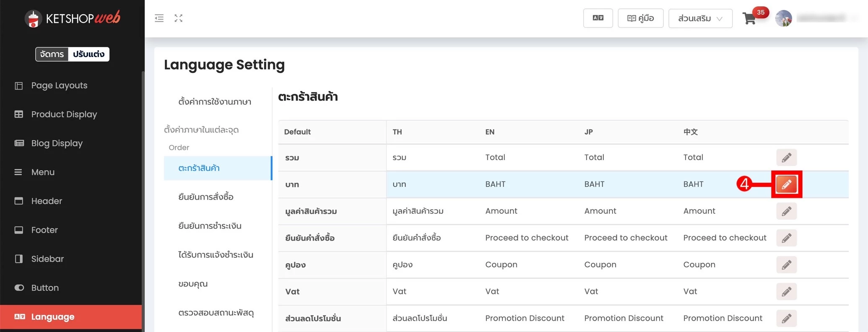868x332 pixels.
Task: Open the user profile avatar
Action: tap(783, 18)
